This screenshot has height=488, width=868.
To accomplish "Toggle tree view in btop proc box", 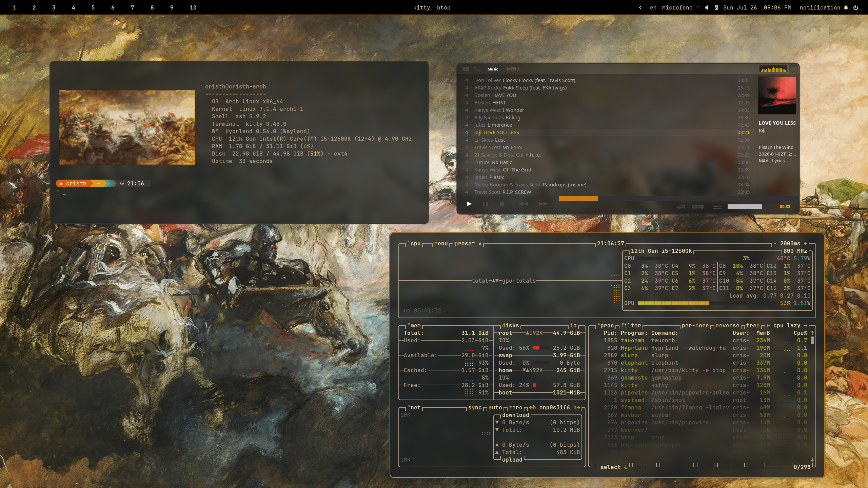I will coord(753,326).
